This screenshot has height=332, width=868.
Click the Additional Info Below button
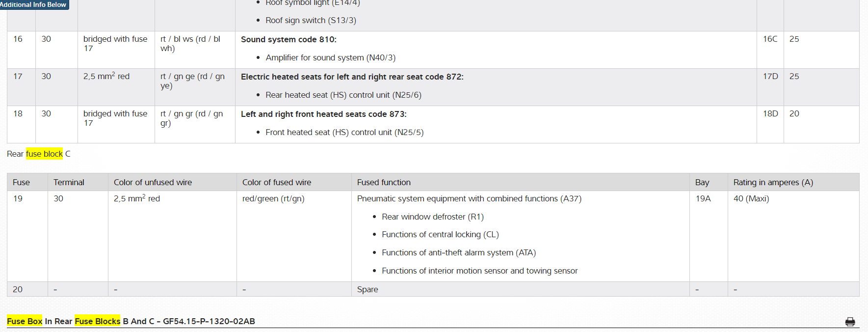33,4
